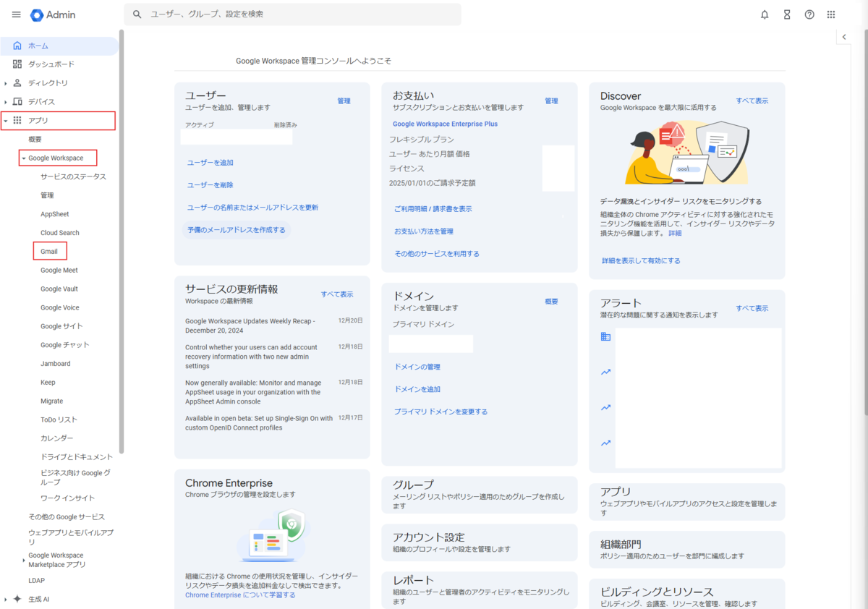Screen dimensions: 868x609
Task: Open LDAP in sidebar
Action: 36,581
